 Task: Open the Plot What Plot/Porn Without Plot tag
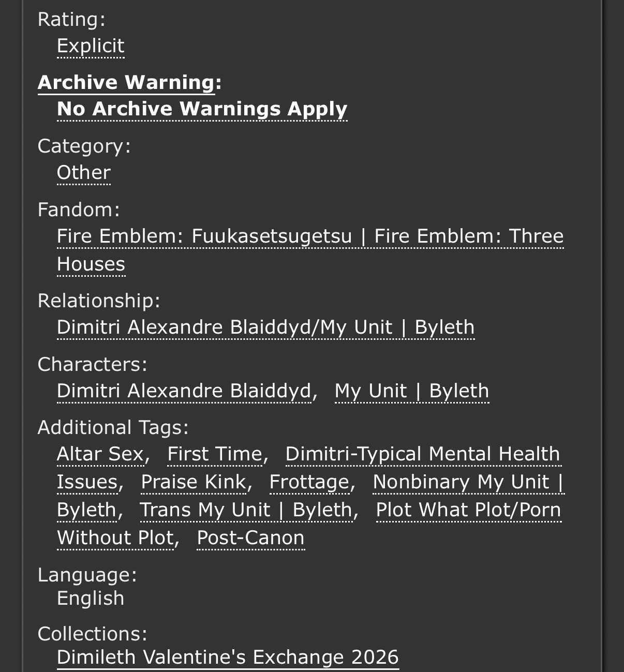(468, 510)
